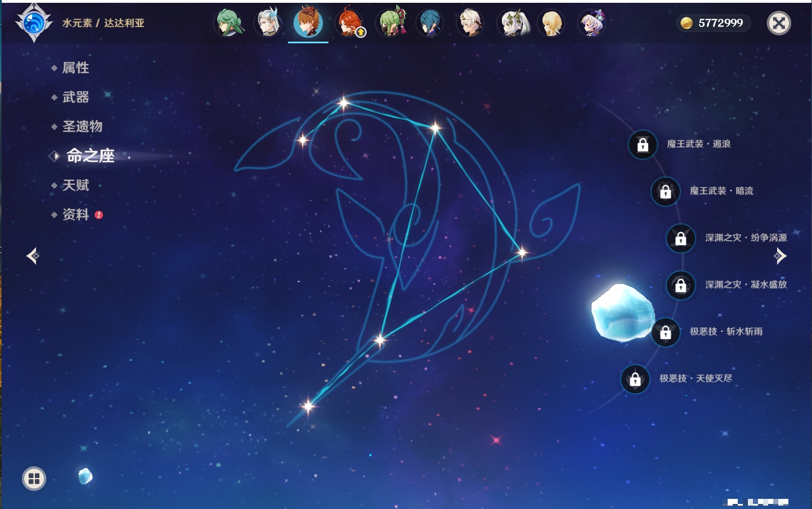Screen dimensions: 812x509
Task: Click locked constellation 魔王武装・遏浪
Action: tap(643, 145)
